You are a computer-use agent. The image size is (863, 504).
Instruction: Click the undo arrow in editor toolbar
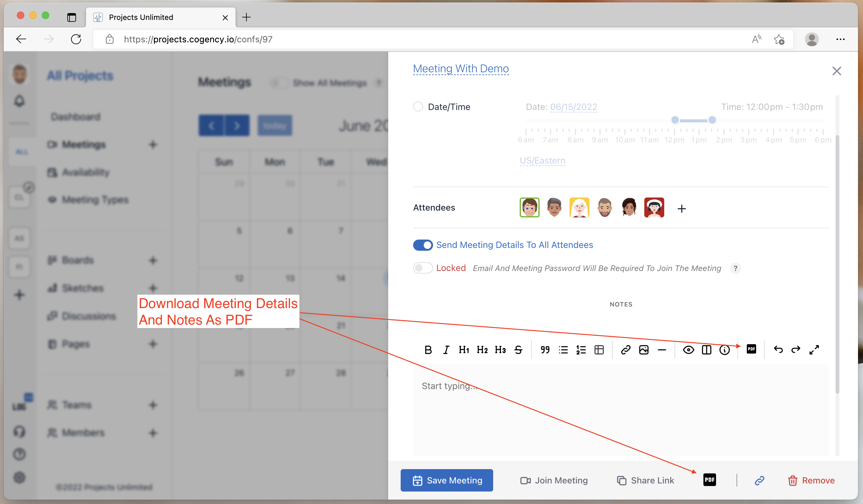778,349
